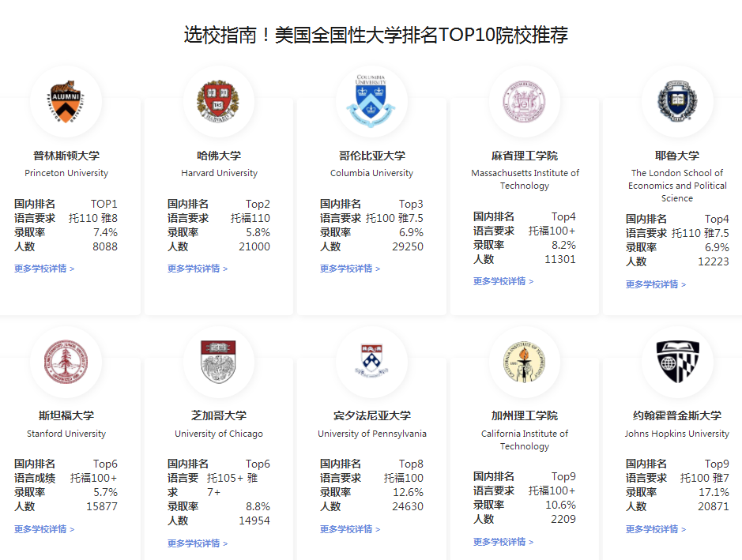742x560 pixels.
Task: Select the 宾夕法尼亚大学 heading
Action: pyautogui.click(x=372, y=415)
